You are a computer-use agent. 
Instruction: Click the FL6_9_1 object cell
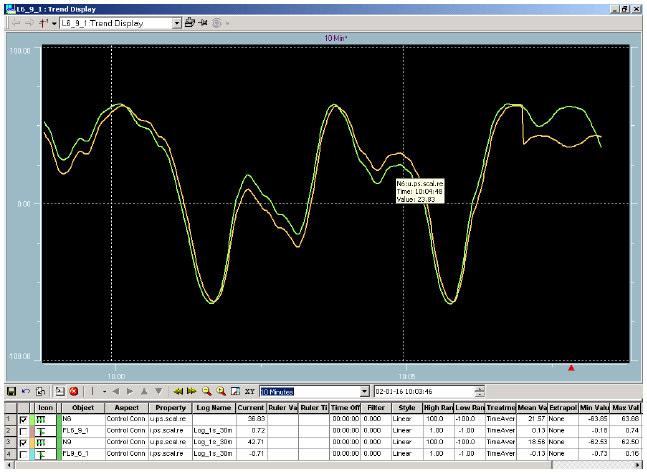tap(83, 431)
